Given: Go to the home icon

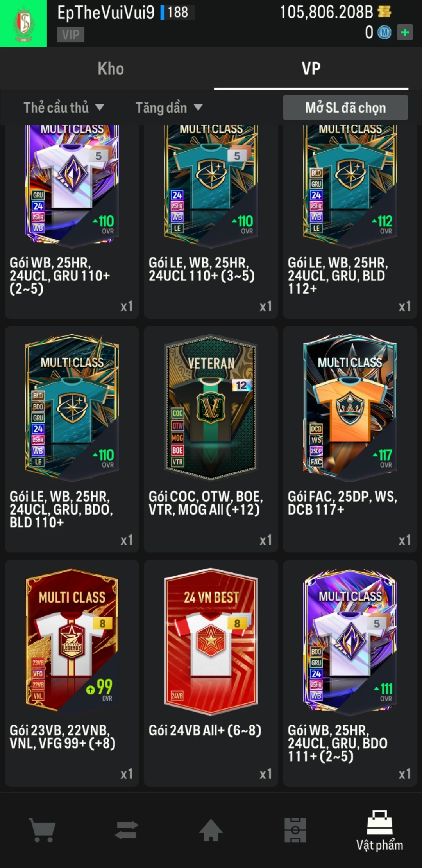Looking at the screenshot, I should 211,830.
